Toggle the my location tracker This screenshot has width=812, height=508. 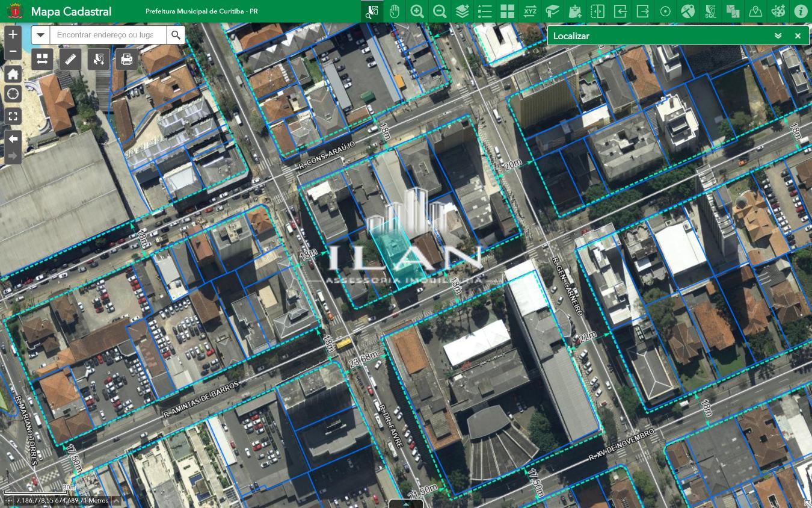point(13,94)
